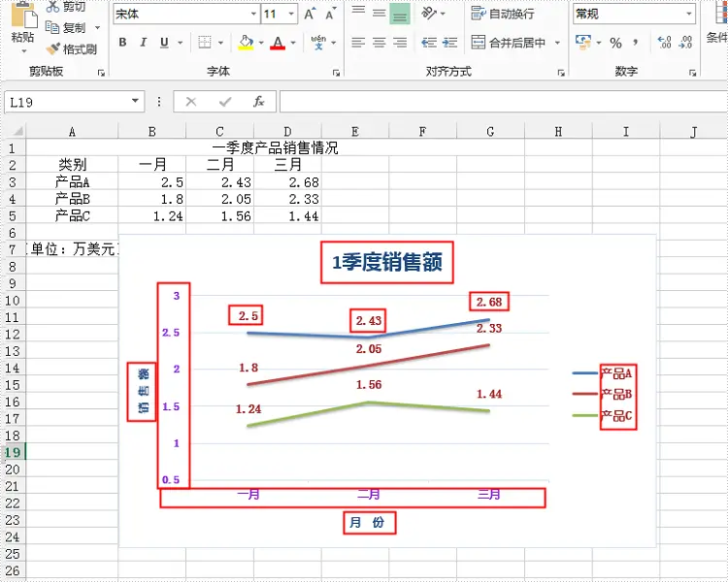
Task: Click the text orientation icon
Action: [x=429, y=14]
